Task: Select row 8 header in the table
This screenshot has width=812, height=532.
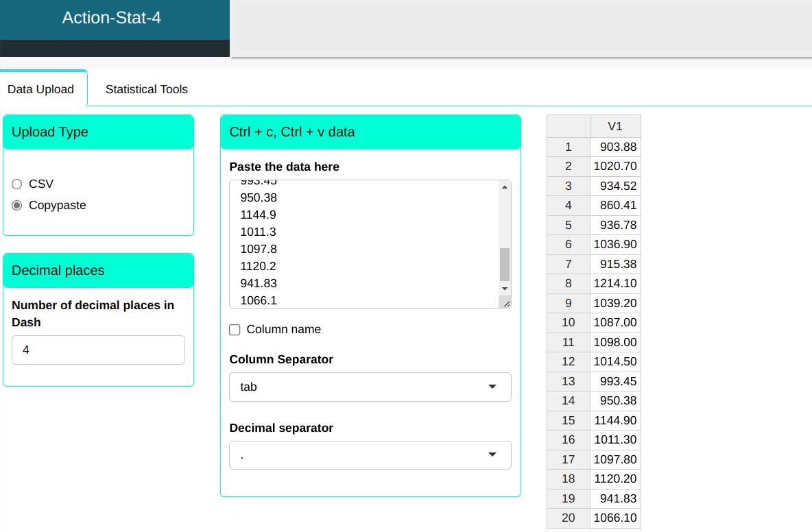Action: 568,283
